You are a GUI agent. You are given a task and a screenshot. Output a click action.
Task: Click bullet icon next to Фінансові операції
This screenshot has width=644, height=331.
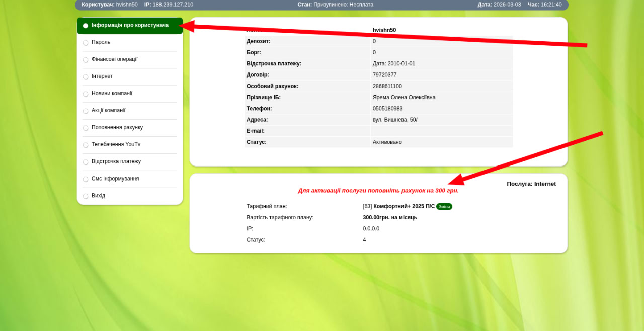click(x=86, y=60)
